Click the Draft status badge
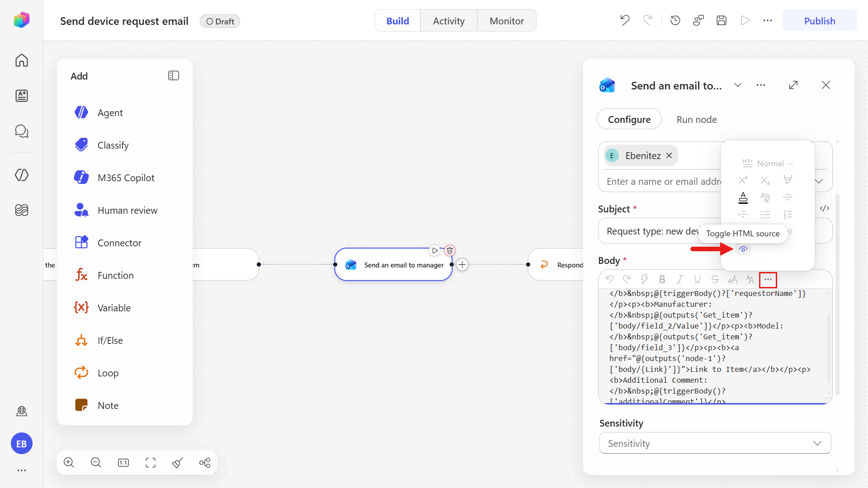 pyautogui.click(x=220, y=21)
